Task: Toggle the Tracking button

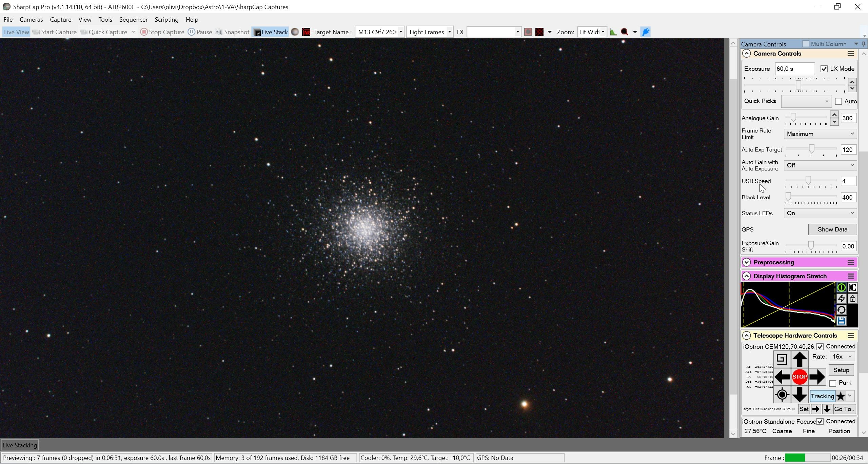Action: (x=822, y=396)
